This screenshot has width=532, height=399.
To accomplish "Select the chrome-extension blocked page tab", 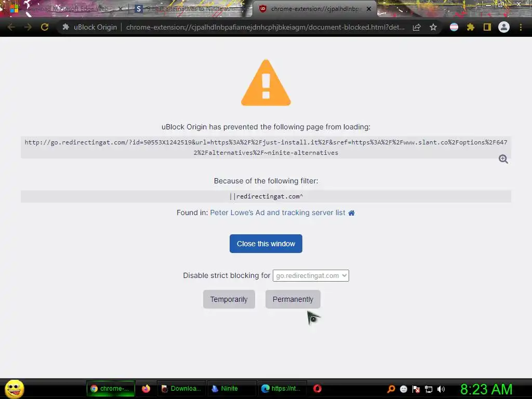I will [x=314, y=9].
